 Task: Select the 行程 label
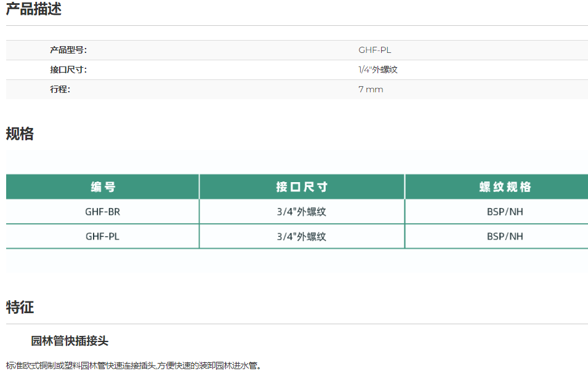coord(60,90)
